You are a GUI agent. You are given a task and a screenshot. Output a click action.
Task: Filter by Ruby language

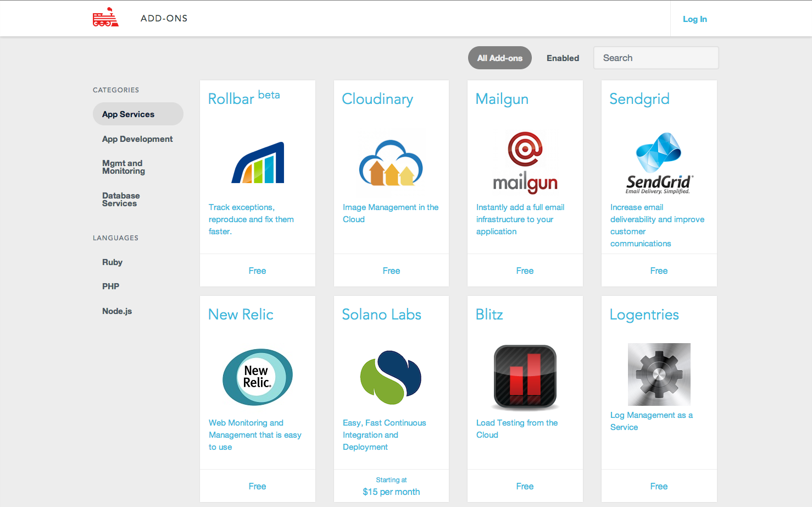pos(112,262)
